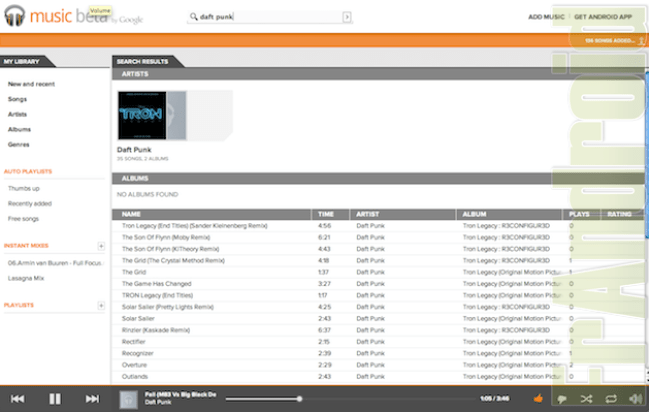Skip to next track
Image resolution: width=649 pixels, height=412 pixels.
pos(92,399)
